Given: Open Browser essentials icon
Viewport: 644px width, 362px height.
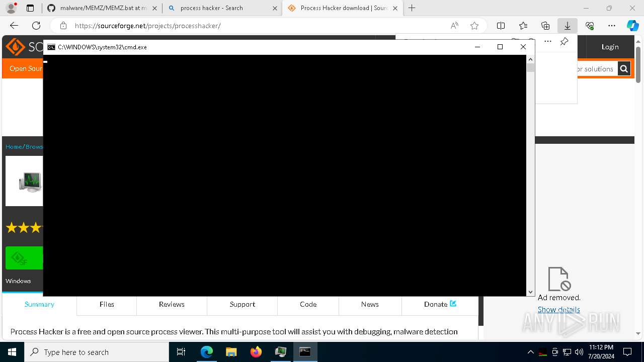Looking at the screenshot, I should coord(590,26).
